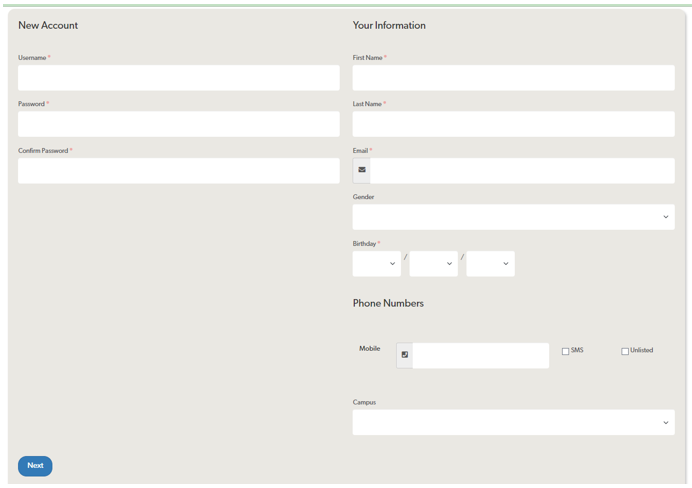Click the Gender label

tap(363, 197)
